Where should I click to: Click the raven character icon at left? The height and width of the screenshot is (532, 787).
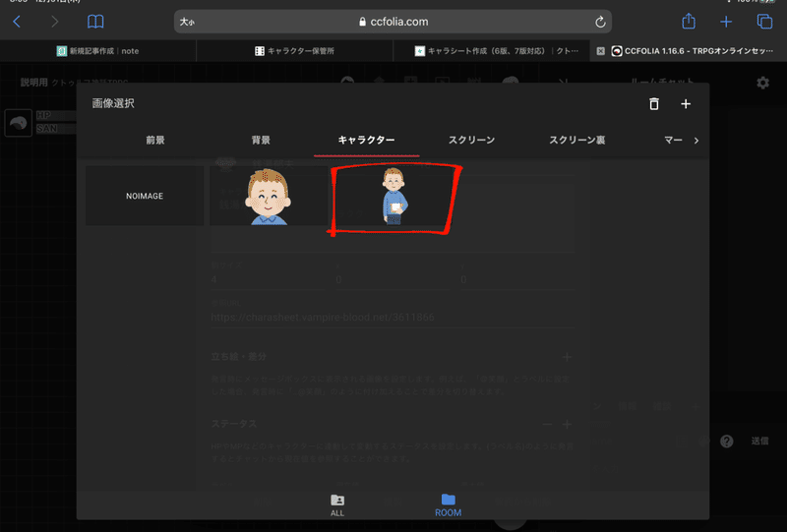click(x=19, y=123)
